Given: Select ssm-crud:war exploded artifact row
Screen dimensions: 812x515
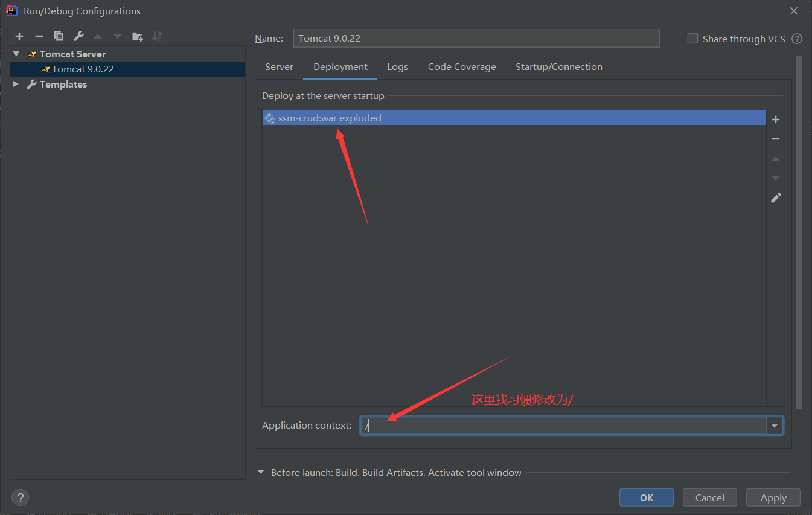Looking at the screenshot, I should tap(514, 118).
